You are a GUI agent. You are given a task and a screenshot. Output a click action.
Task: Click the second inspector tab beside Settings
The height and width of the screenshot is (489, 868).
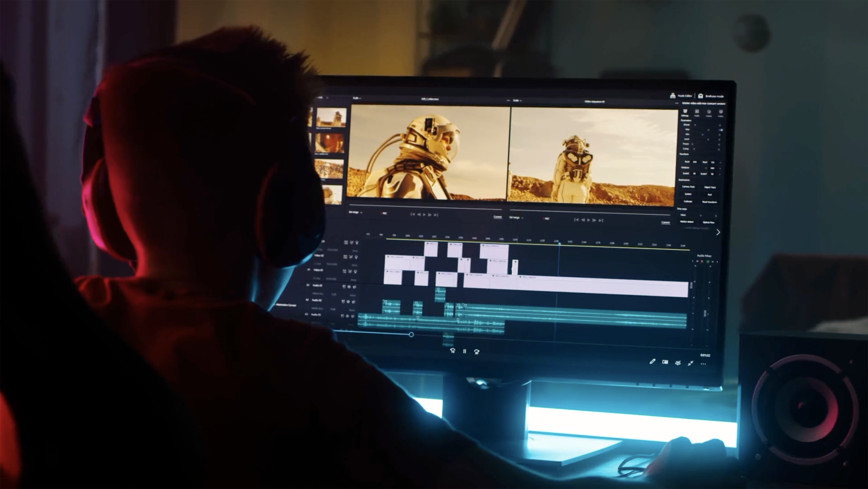tap(697, 113)
